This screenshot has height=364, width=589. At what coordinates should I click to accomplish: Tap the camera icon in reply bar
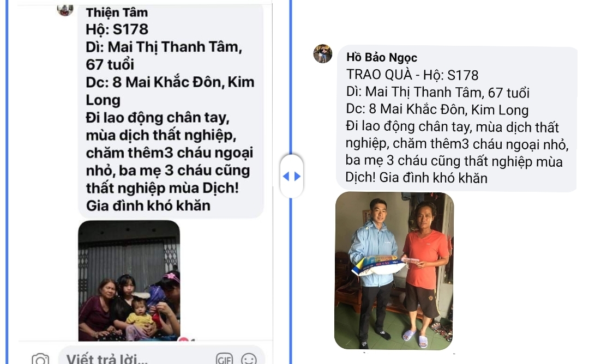click(40, 359)
